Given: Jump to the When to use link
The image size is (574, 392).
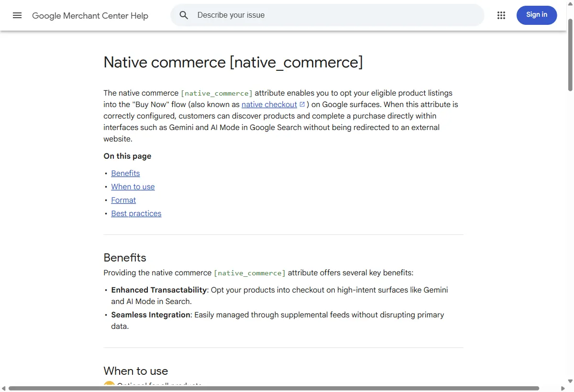Looking at the screenshot, I should click(x=133, y=186).
